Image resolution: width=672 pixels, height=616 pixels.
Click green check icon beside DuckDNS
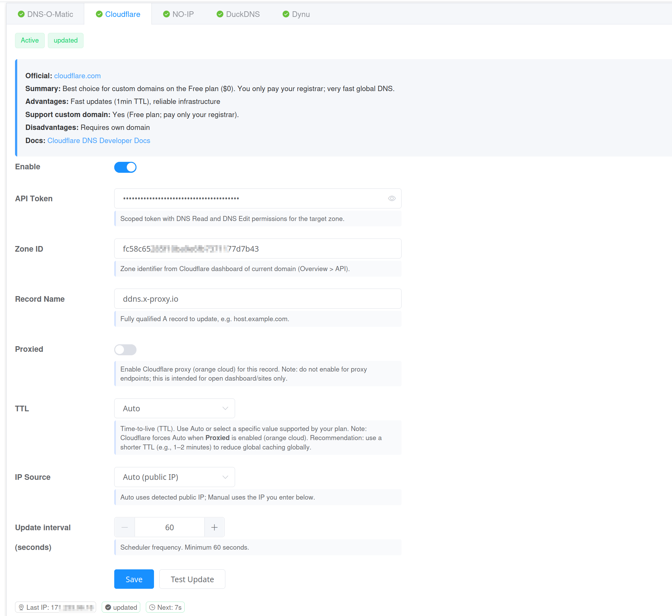(x=220, y=14)
